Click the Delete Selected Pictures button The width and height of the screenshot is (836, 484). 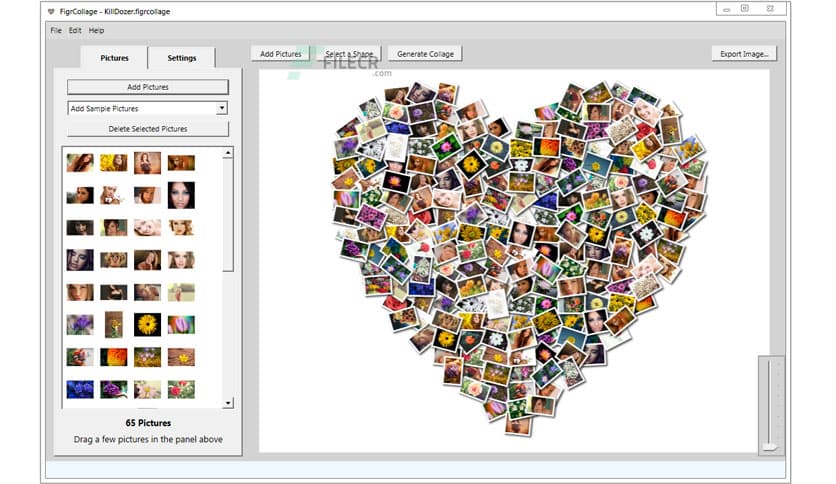click(x=148, y=129)
